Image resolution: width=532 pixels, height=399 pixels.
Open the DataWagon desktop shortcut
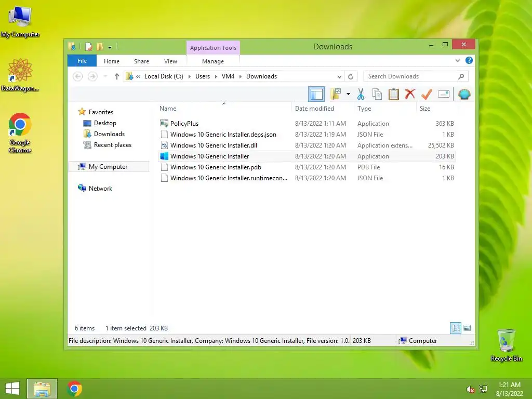pos(20,75)
